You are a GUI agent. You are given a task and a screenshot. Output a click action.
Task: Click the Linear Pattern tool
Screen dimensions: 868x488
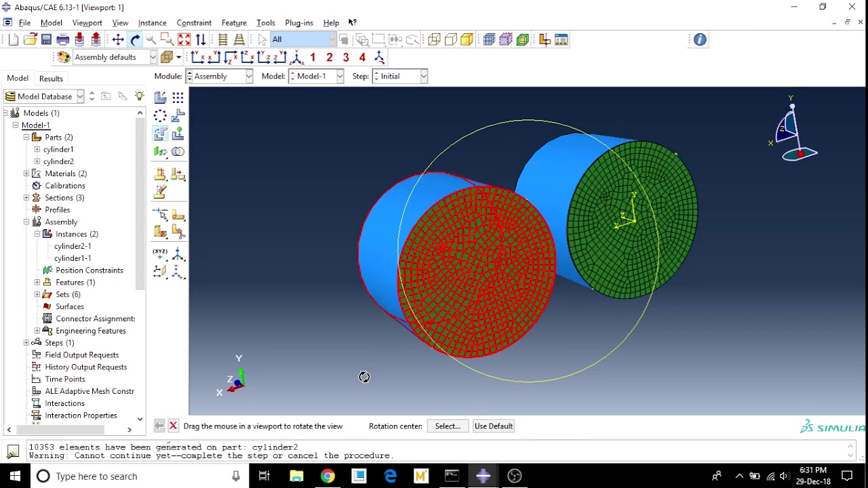[x=178, y=98]
